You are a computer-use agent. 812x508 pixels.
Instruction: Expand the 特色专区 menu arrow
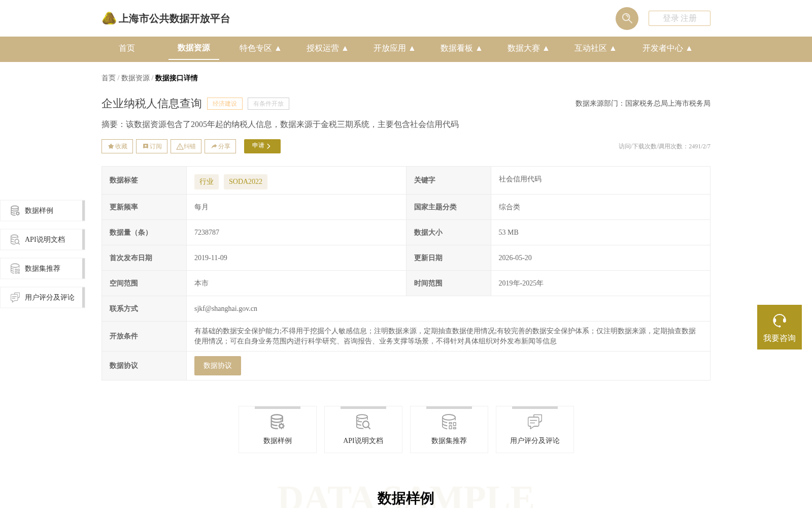point(278,48)
